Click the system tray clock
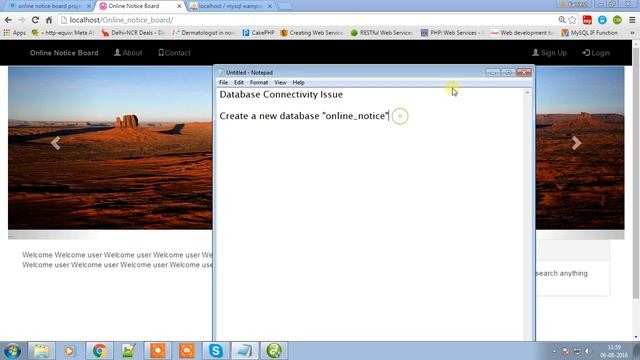640x360 pixels. point(614,351)
